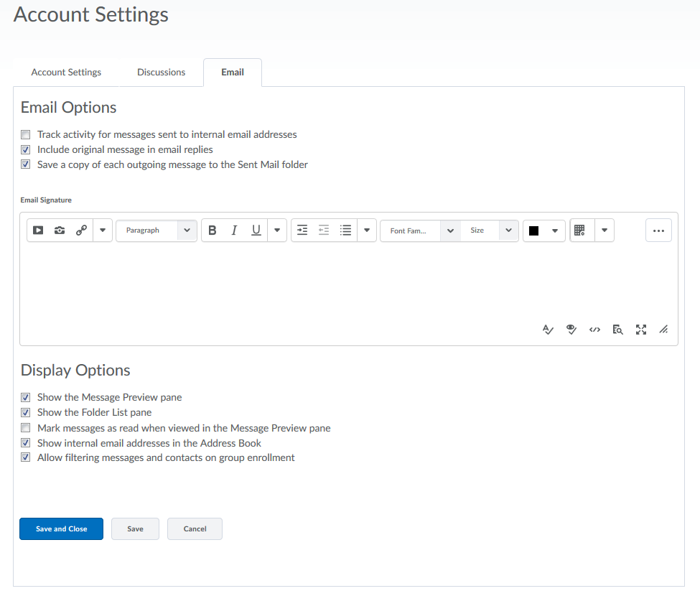
Task: Uncheck Show the Folder List pane
Action: [x=26, y=412]
